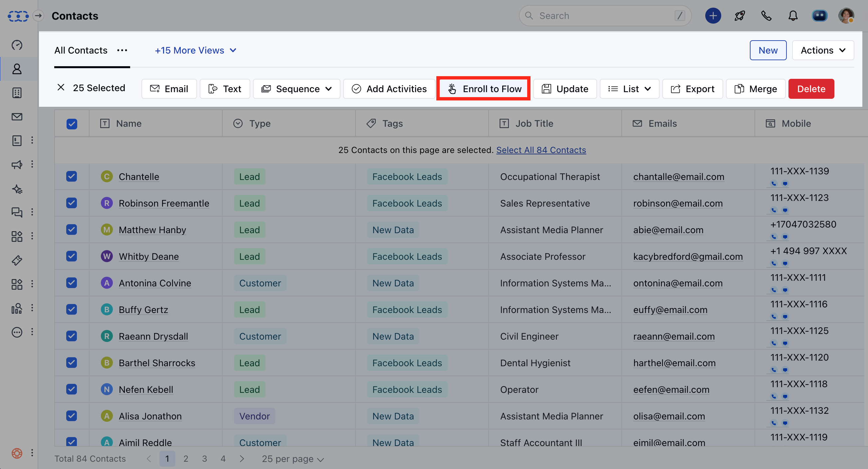
Task: Open the Actions dropdown menu
Action: click(822, 50)
